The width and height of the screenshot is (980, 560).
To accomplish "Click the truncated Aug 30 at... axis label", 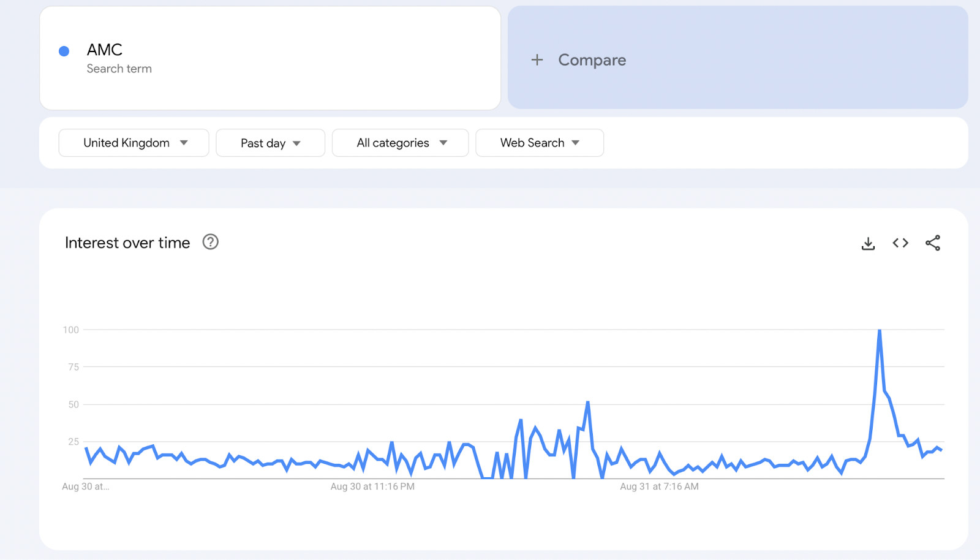I will (x=86, y=486).
